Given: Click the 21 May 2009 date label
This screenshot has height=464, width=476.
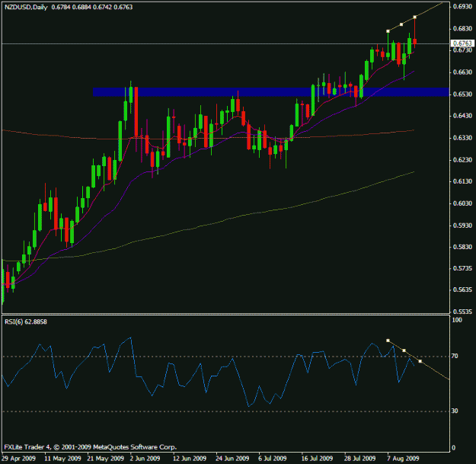Looking at the screenshot, I should pyautogui.click(x=106, y=459).
